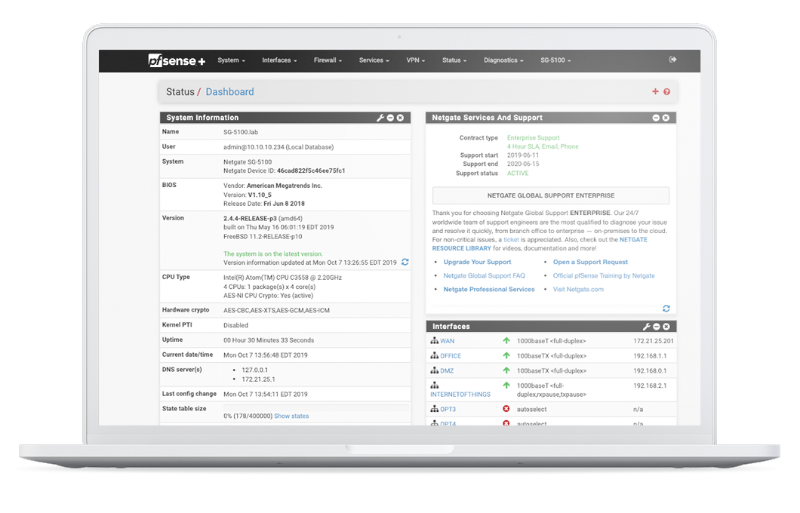The image size is (800, 513).
Task: Click the uptime value text
Action: (x=268, y=340)
